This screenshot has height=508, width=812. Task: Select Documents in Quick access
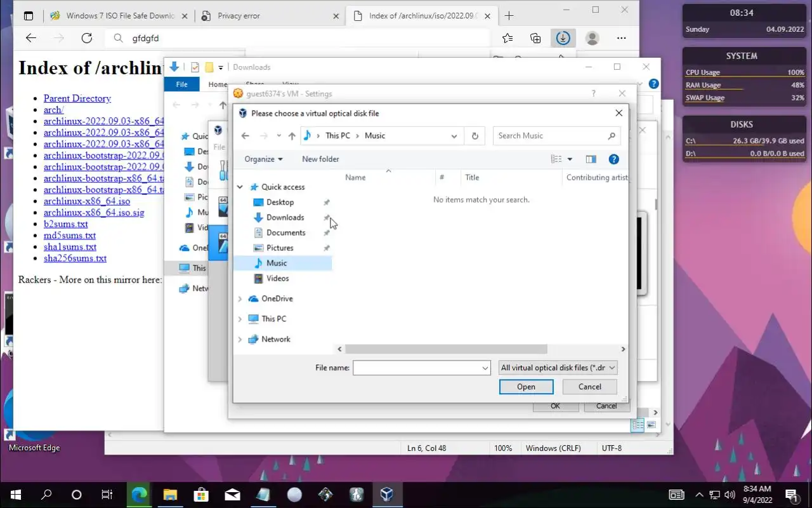pos(285,233)
